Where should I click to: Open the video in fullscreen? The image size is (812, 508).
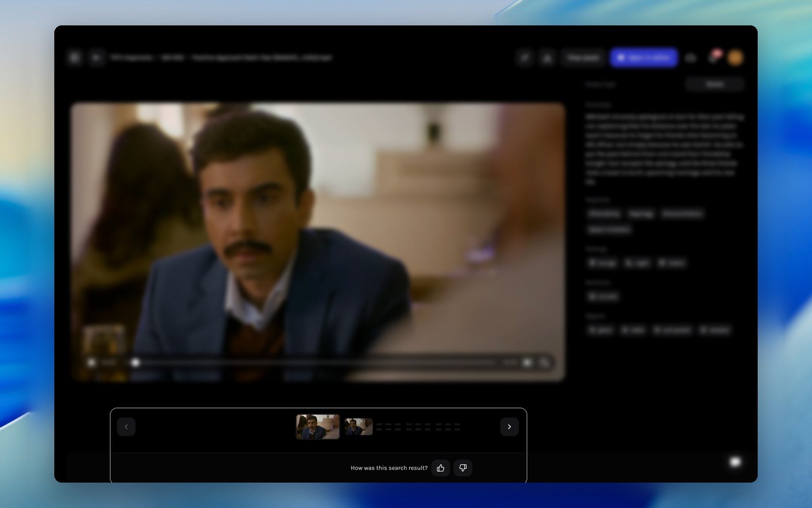[544, 363]
